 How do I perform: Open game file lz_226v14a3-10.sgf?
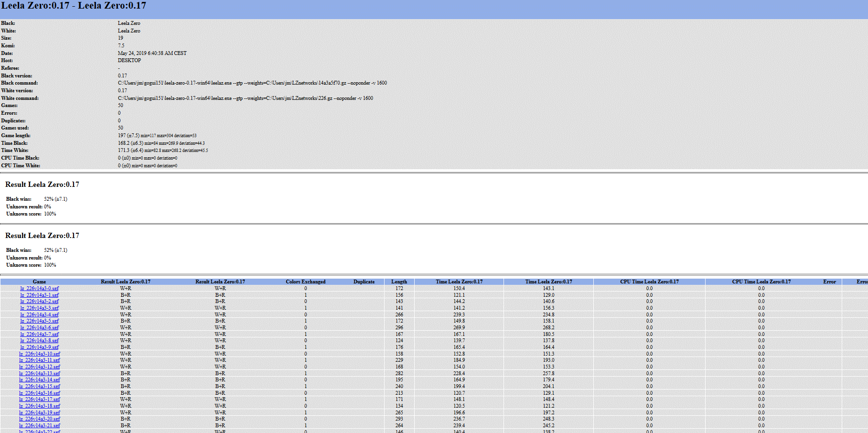(x=39, y=354)
